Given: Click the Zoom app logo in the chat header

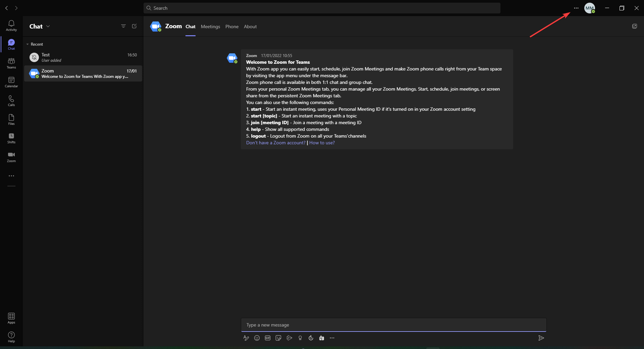Looking at the screenshot, I should point(156,27).
